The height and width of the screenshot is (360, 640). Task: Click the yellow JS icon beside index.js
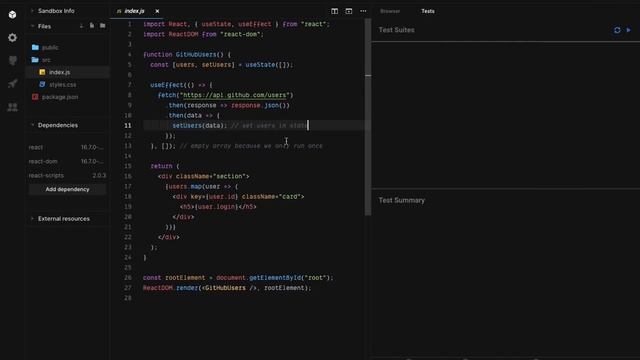[42, 72]
